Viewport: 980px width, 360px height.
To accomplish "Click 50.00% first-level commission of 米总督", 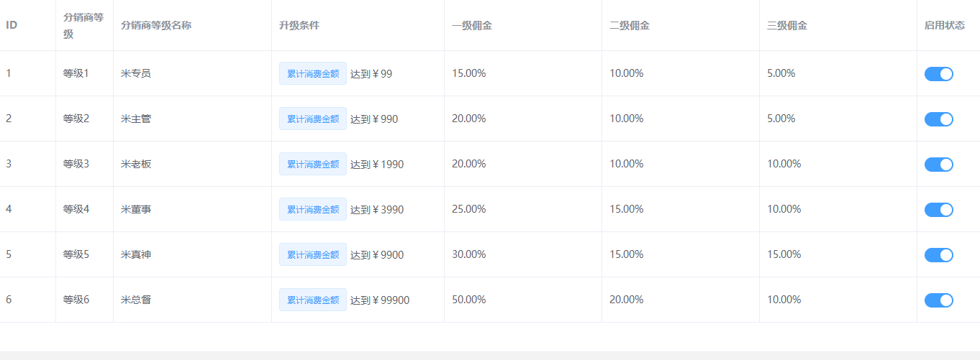I will click(469, 300).
